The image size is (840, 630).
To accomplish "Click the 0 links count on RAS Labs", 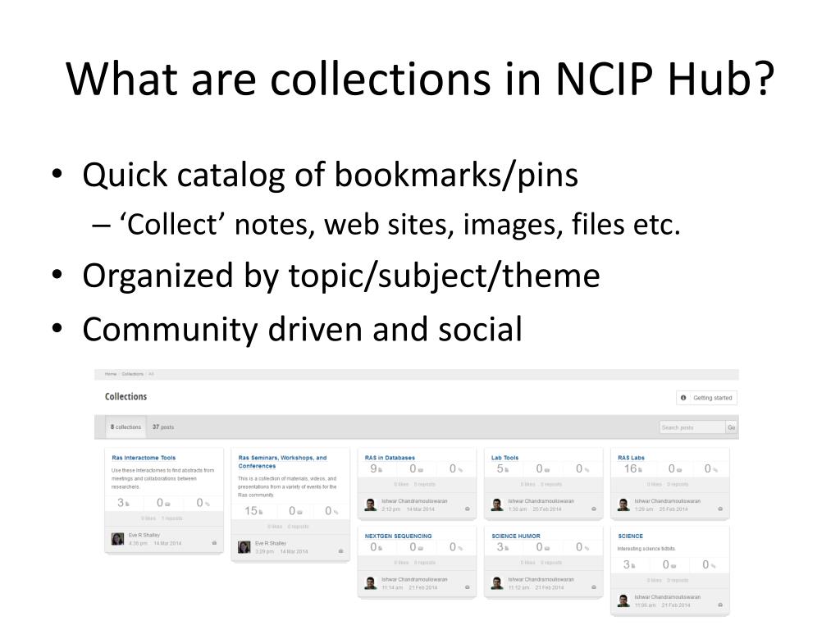I will tap(711, 468).
